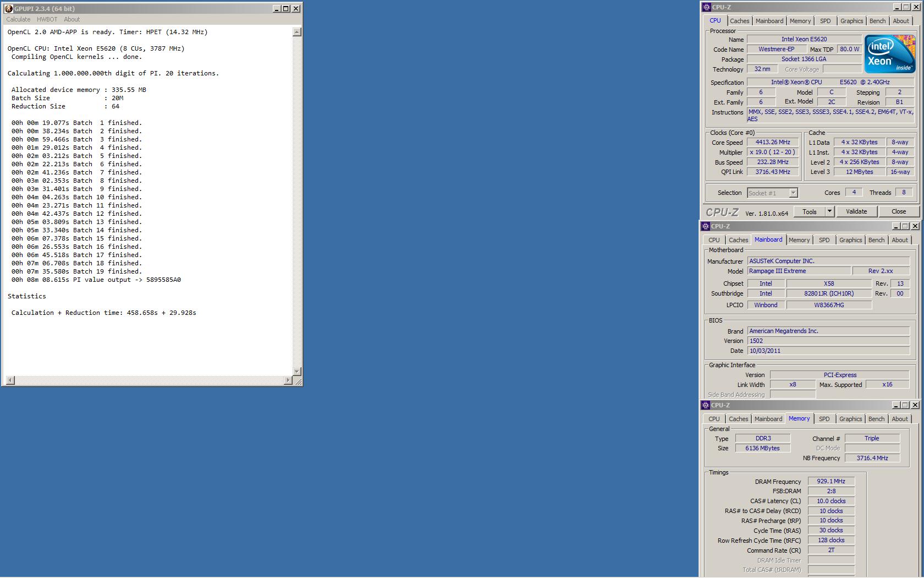Viewport: 924px width, 578px height.
Task: Open Graphics tab in top CPU-Z window
Action: pyautogui.click(x=851, y=21)
